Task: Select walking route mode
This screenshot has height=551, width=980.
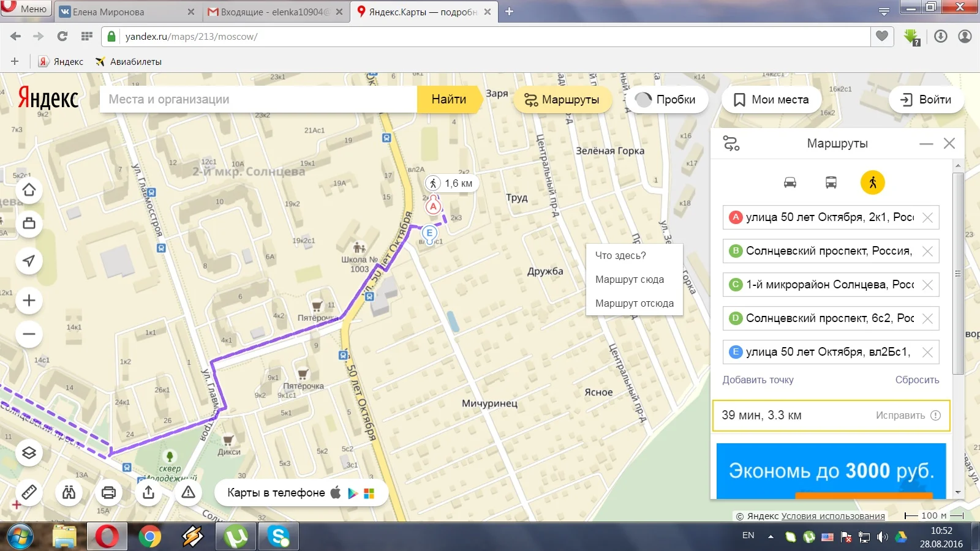Action: point(872,182)
